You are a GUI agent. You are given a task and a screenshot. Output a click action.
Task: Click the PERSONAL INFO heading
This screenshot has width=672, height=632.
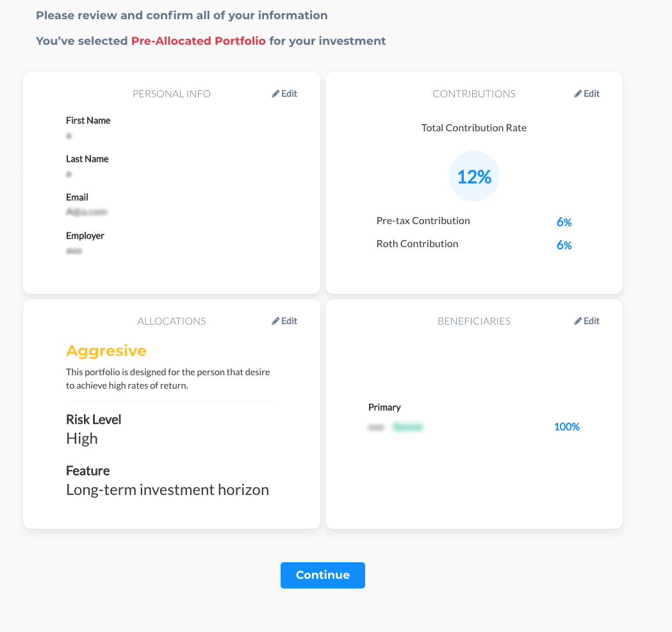click(x=172, y=94)
